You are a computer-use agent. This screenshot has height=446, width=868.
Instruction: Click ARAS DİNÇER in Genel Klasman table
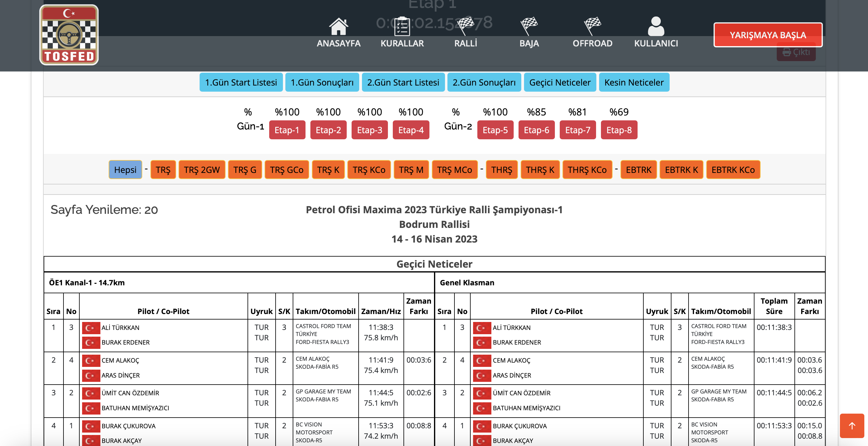(512, 375)
